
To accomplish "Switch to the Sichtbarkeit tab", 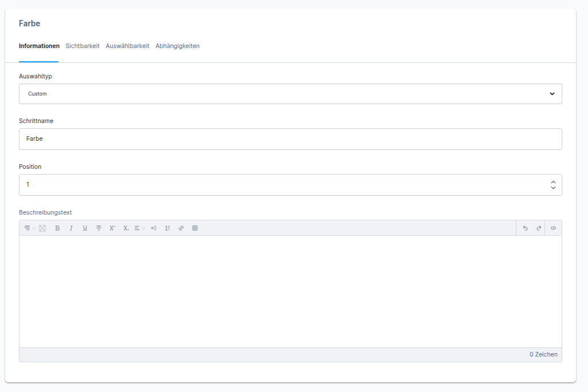I will [x=82, y=46].
